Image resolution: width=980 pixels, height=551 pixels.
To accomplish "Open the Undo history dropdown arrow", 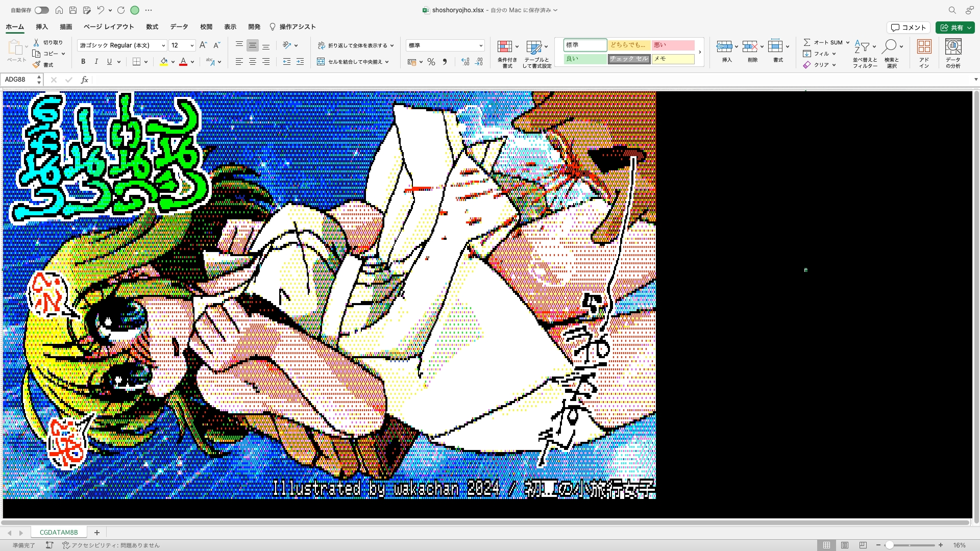I will (x=110, y=10).
